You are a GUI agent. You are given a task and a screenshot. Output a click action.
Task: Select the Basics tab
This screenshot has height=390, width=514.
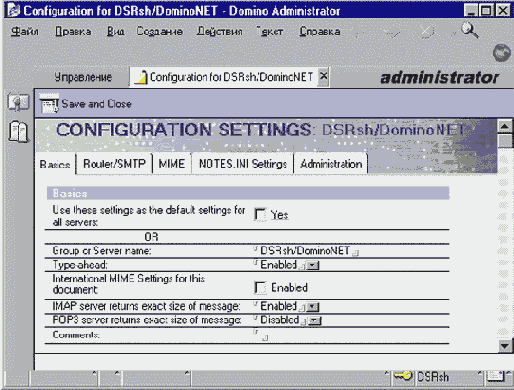pos(55,164)
